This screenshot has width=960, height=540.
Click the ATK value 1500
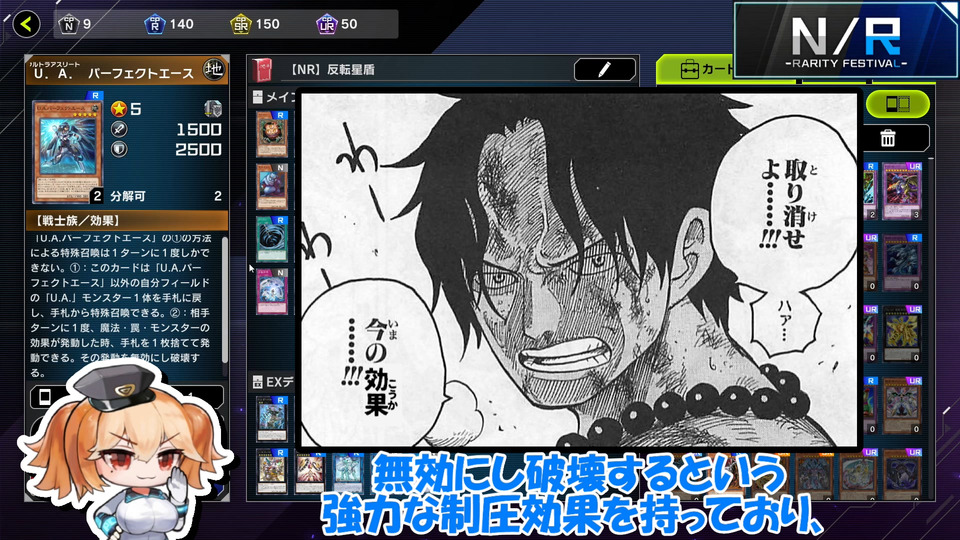198,129
